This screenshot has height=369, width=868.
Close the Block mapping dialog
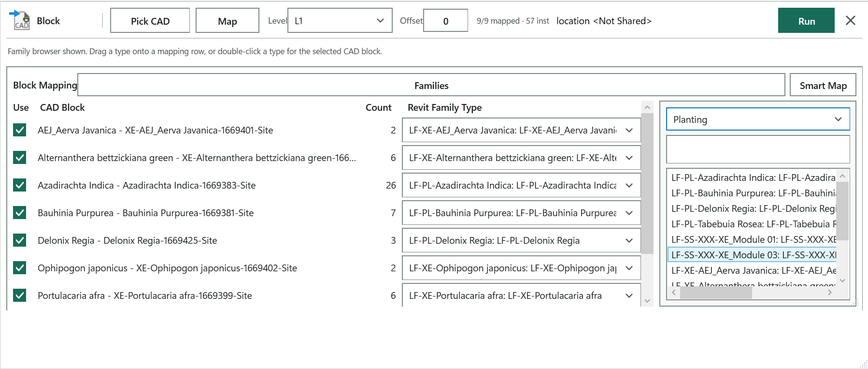tap(851, 20)
